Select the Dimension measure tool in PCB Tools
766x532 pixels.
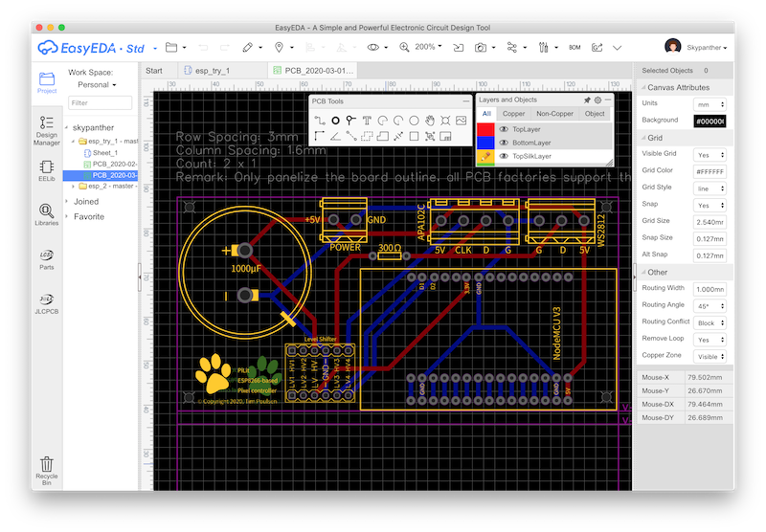(398, 136)
